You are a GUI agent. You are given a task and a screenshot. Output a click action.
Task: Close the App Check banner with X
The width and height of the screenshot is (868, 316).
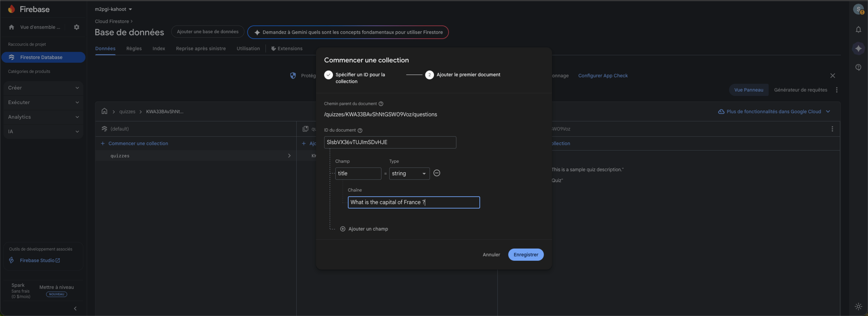point(833,75)
